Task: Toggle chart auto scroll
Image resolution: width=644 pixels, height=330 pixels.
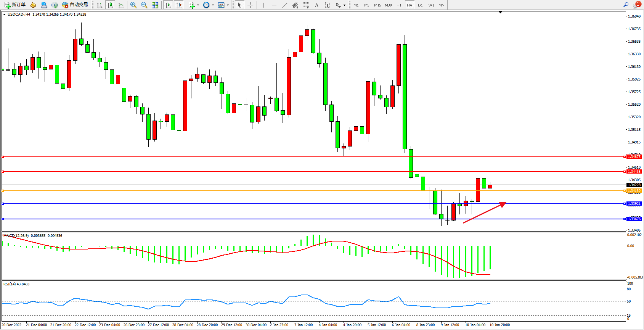Action: 168,5
